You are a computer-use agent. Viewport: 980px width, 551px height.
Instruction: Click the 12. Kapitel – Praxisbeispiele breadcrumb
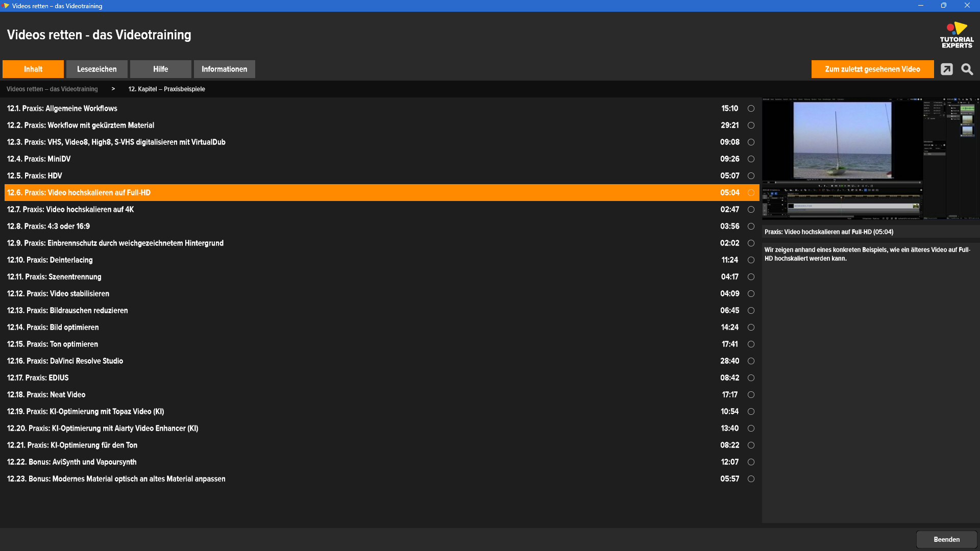click(167, 89)
